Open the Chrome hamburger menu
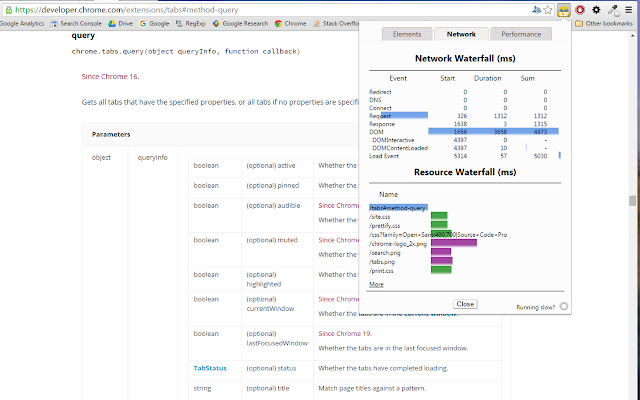Viewport: 640px width, 400px height. 629,9
